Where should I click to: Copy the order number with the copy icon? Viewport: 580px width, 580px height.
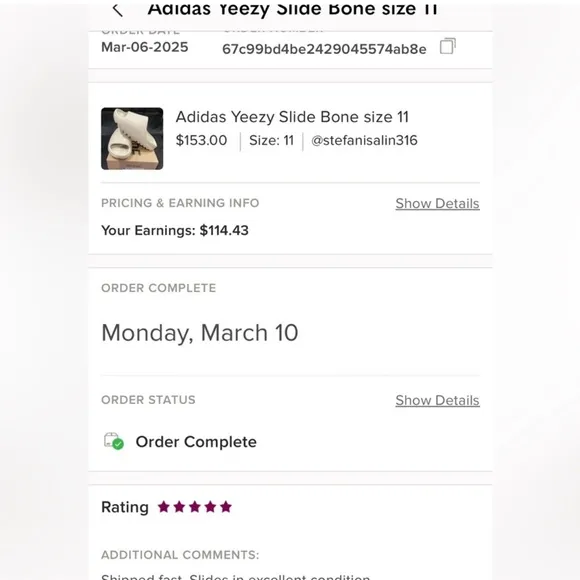[448, 46]
